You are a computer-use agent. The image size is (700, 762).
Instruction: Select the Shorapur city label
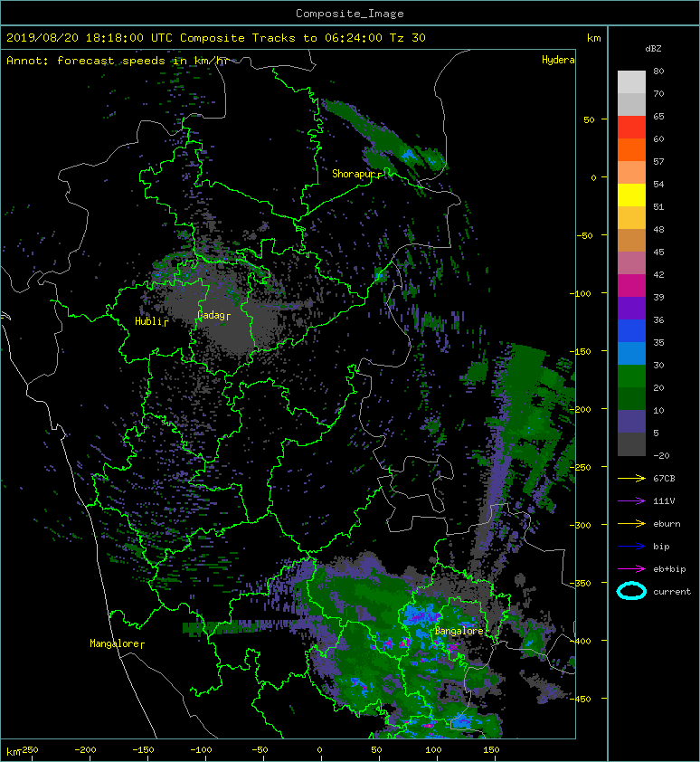point(355,174)
